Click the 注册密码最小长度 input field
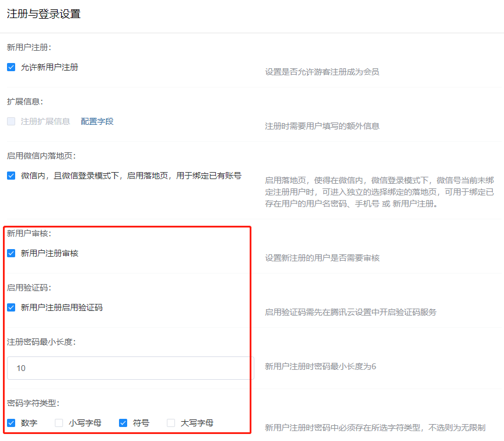This screenshot has width=504, height=441. 131,368
